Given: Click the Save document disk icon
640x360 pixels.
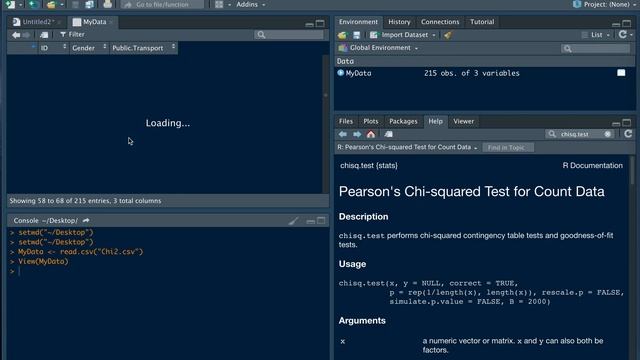Looking at the screenshot, I should coord(75,4).
